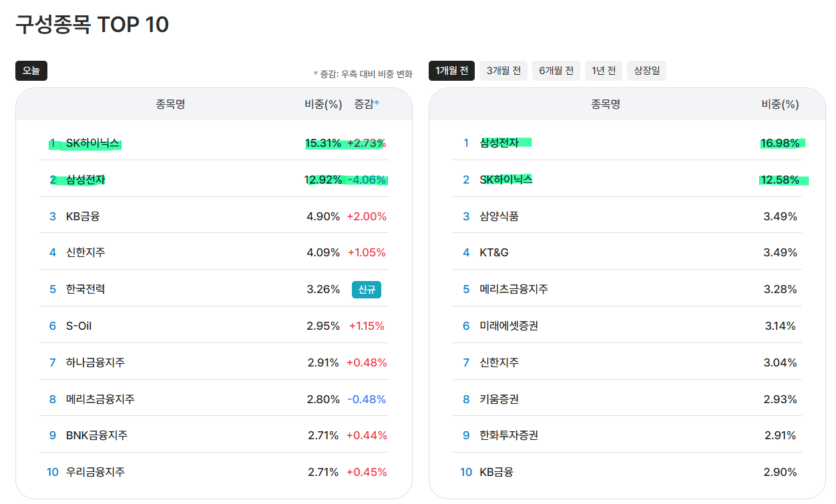Click 삼성전자 in the 1-month-ago list
Image resolution: width=836 pixels, height=504 pixels.
pyautogui.click(x=499, y=143)
